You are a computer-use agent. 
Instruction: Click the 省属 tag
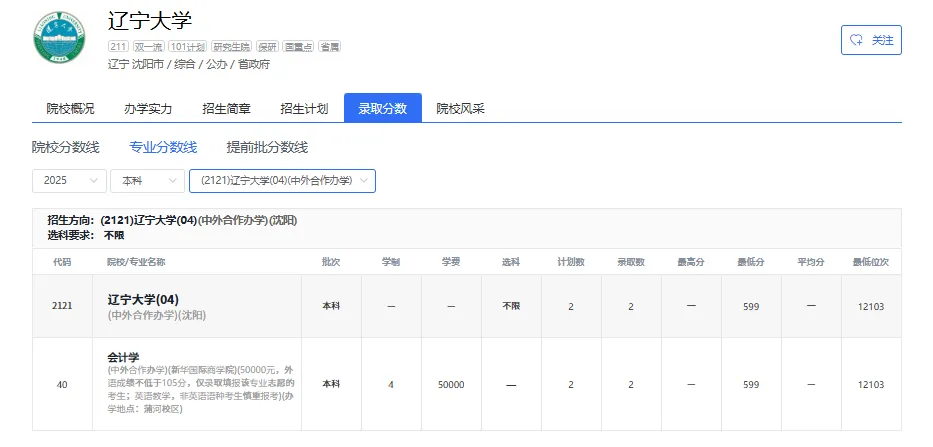[x=330, y=46]
